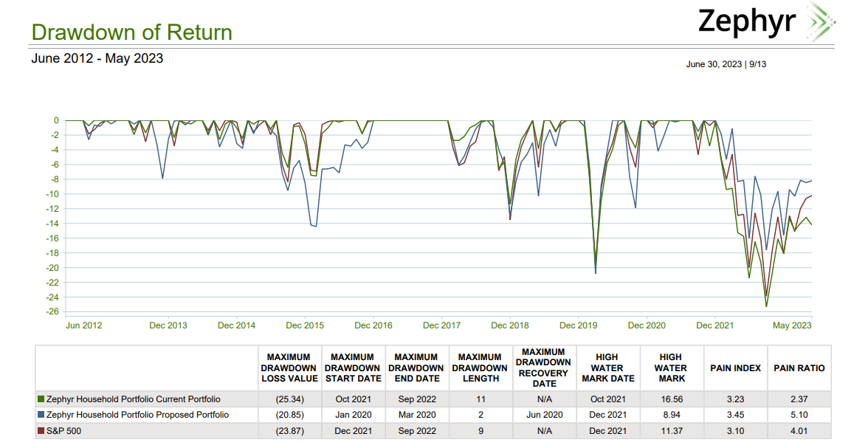Click the Sep 2022 end date in S&P 500 row
Screen dimensions: 868x445
(x=417, y=431)
